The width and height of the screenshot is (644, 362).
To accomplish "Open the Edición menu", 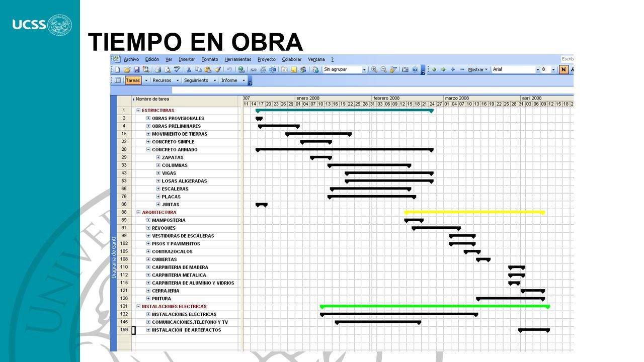I will point(152,59).
